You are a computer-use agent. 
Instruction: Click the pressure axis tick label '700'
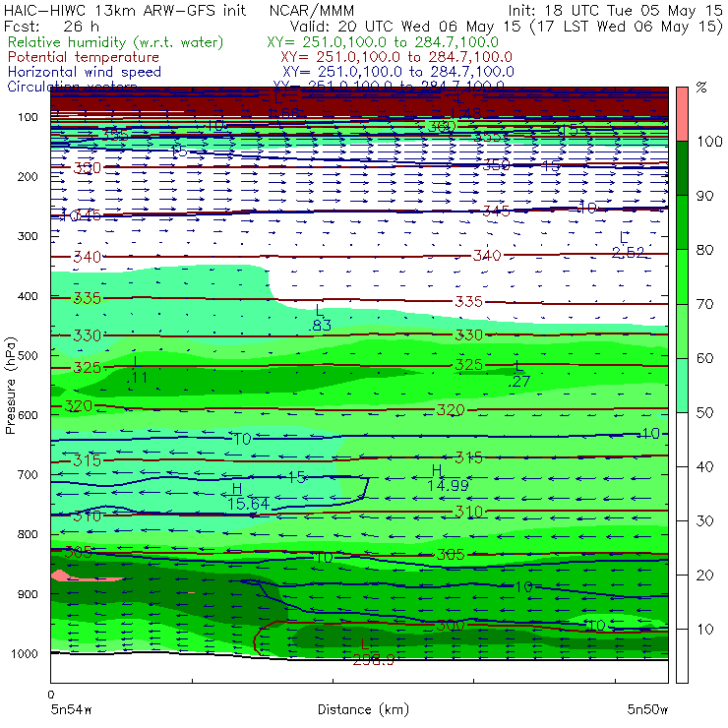tap(28, 474)
